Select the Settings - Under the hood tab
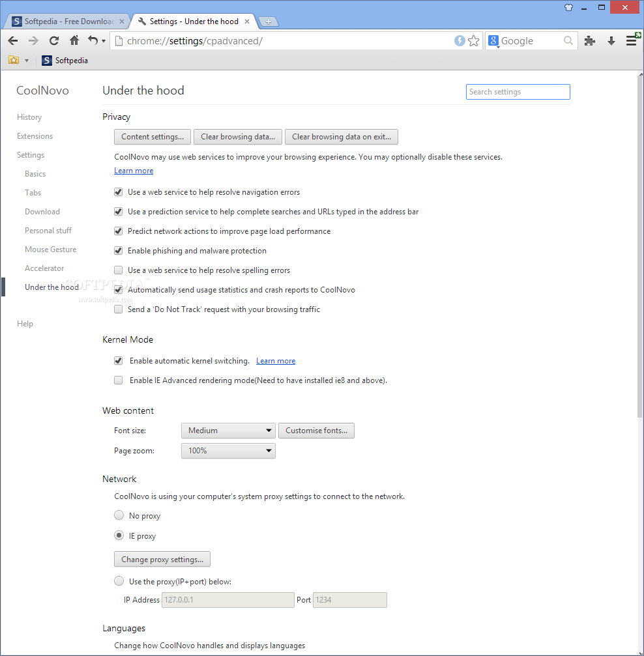The width and height of the screenshot is (644, 656). 193,21
